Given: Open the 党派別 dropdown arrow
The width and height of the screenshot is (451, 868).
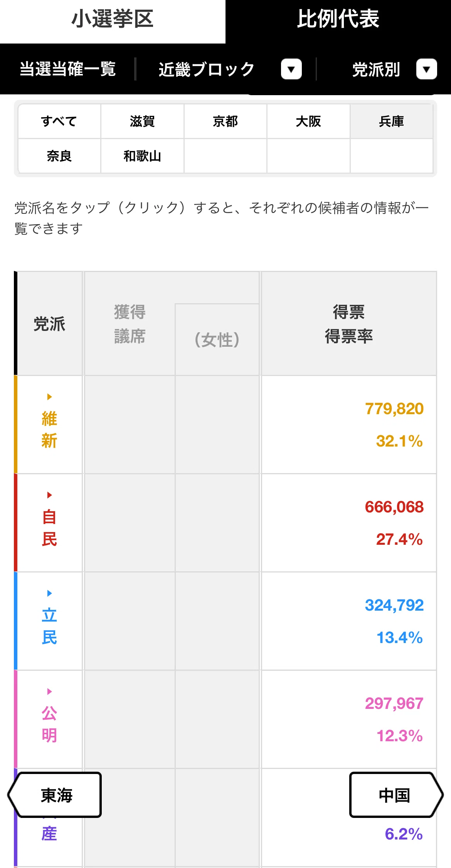Looking at the screenshot, I should click(426, 69).
